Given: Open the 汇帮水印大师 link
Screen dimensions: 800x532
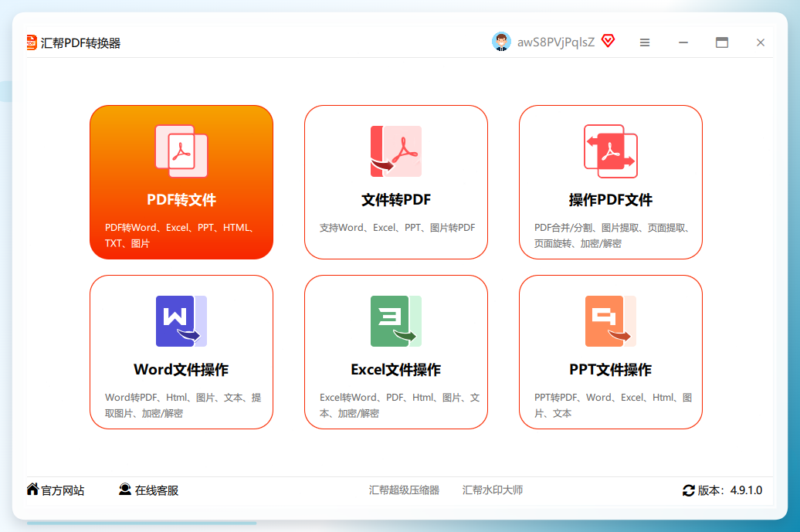Looking at the screenshot, I should (x=493, y=490).
